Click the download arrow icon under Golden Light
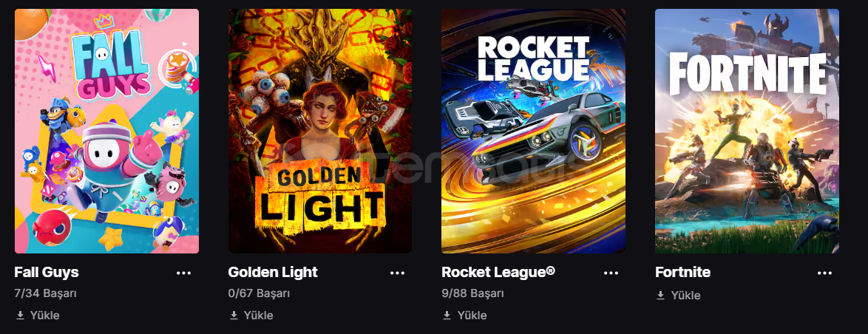The height and width of the screenshot is (334, 868). (234, 316)
